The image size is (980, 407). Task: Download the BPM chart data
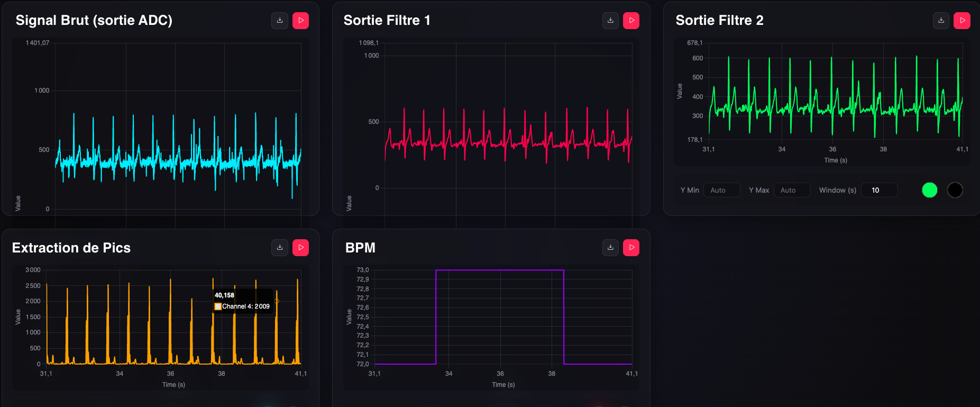point(610,248)
